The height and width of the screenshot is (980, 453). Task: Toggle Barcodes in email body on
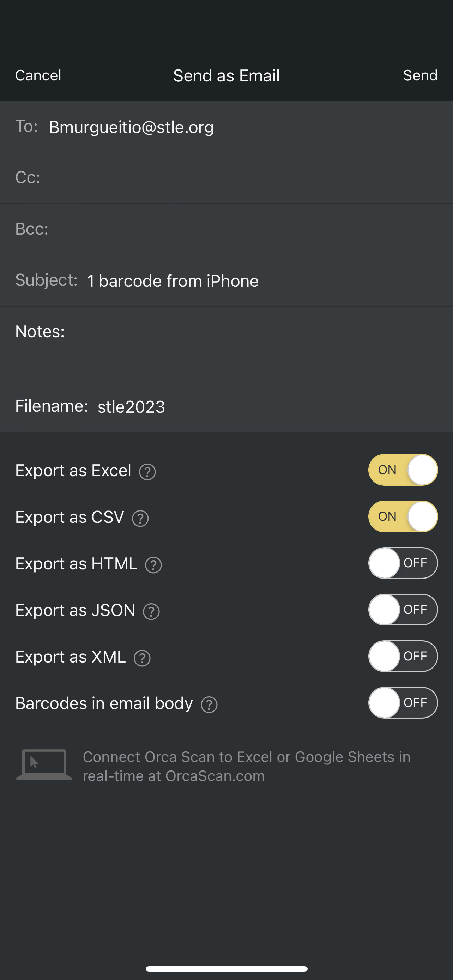coord(403,702)
